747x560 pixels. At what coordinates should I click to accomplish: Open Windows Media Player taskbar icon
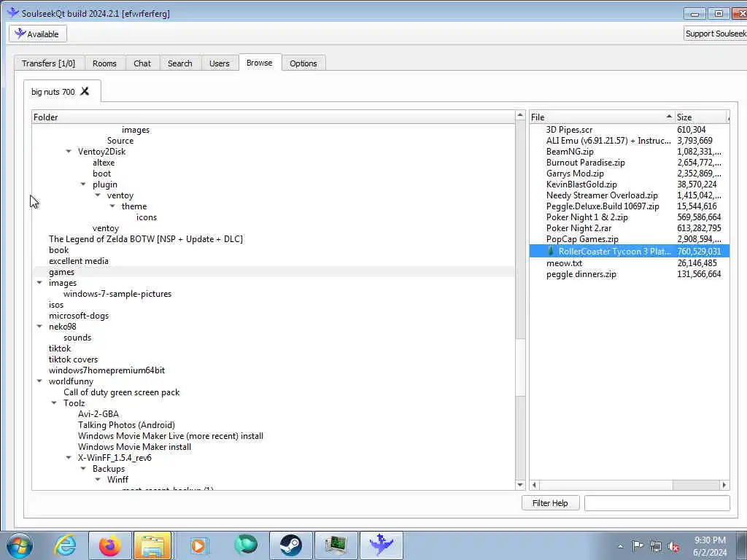(198, 545)
